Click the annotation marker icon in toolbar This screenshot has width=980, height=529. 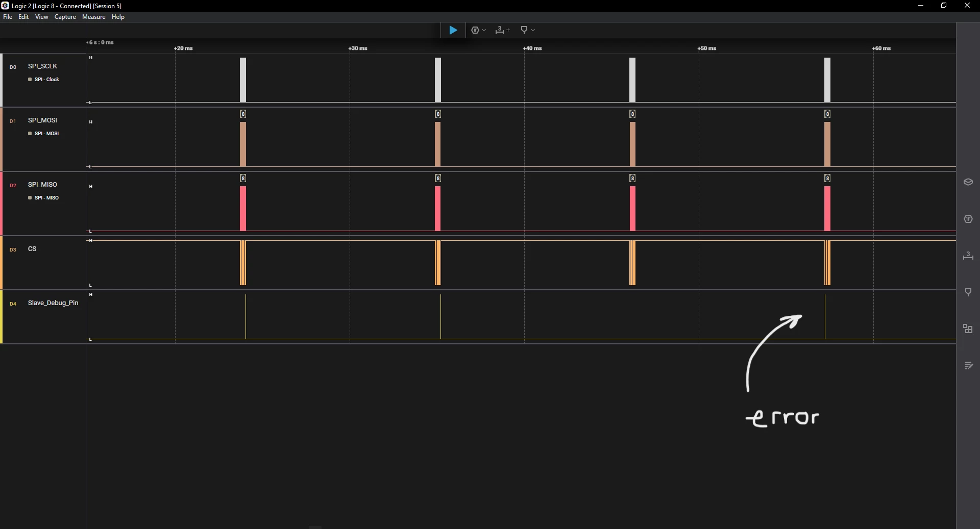[524, 30]
